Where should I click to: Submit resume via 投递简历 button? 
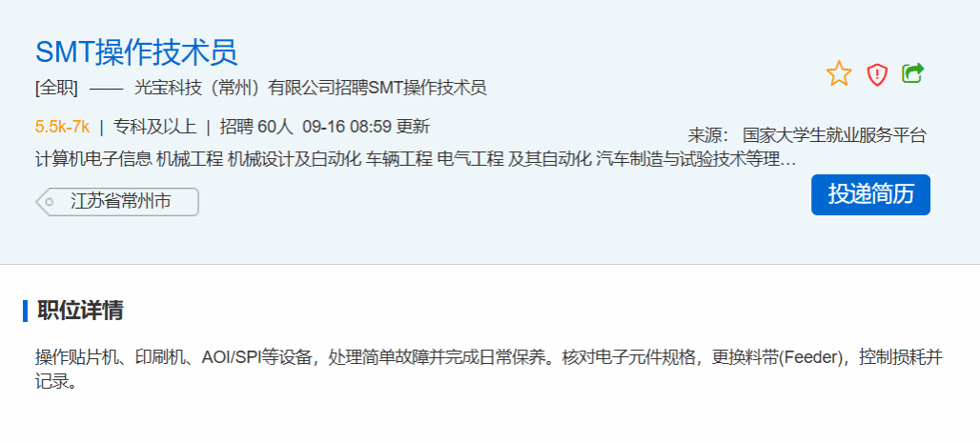870,194
